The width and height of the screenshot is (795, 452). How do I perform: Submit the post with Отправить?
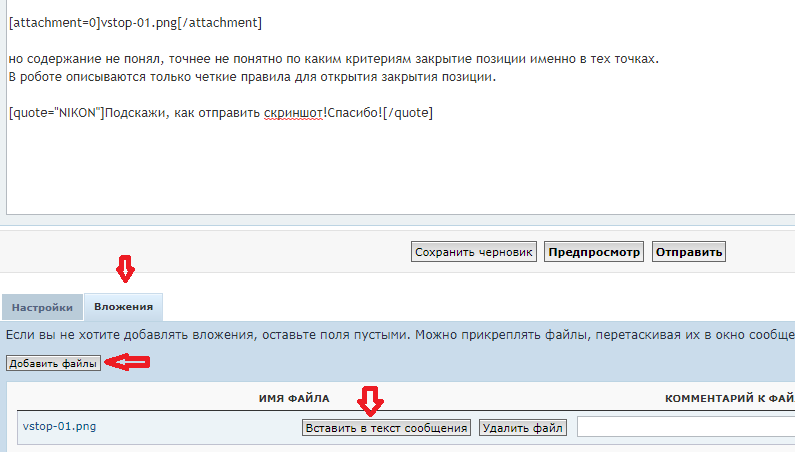[x=688, y=252]
